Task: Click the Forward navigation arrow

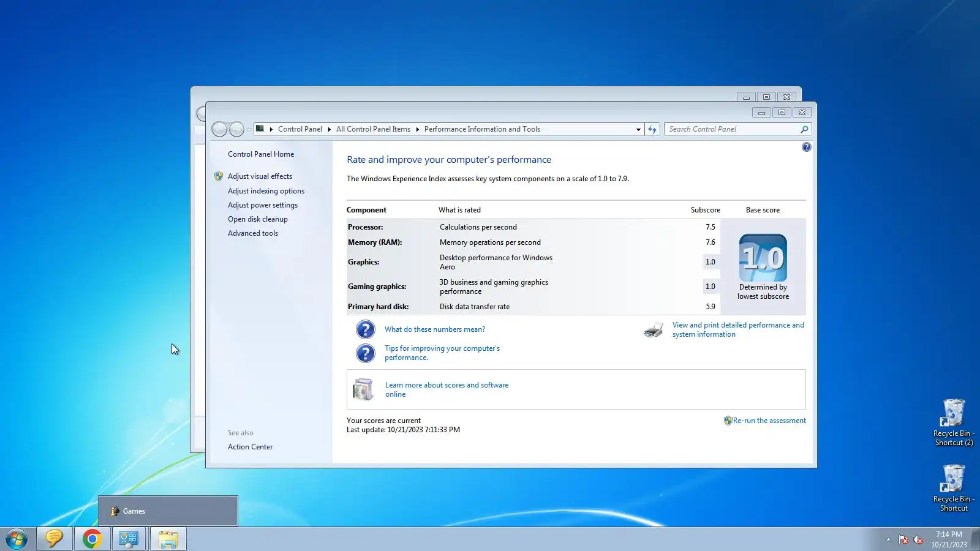Action: 236,129
